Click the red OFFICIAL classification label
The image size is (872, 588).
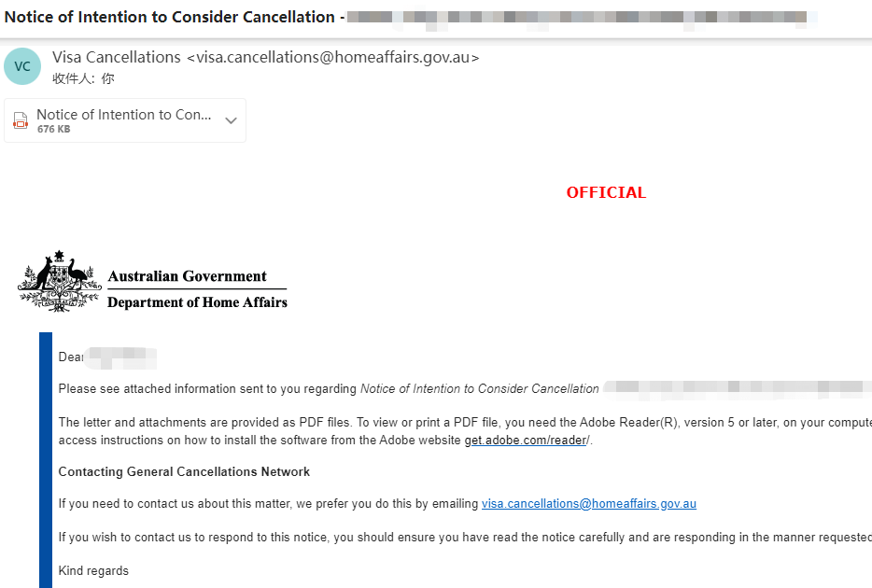(x=606, y=192)
